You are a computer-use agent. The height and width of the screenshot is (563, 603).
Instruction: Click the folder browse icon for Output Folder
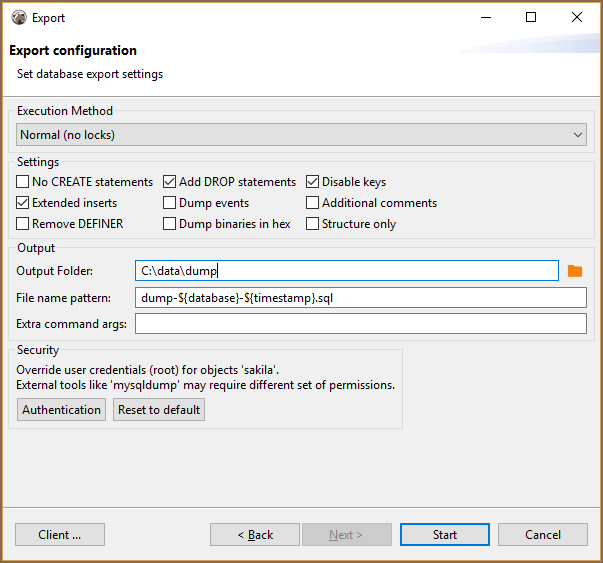574,271
